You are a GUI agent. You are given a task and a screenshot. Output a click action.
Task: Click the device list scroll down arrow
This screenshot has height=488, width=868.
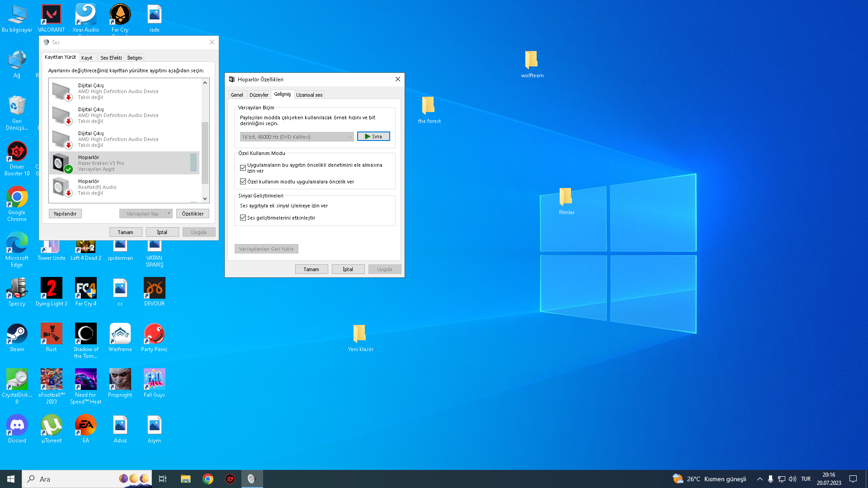coord(205,199)
